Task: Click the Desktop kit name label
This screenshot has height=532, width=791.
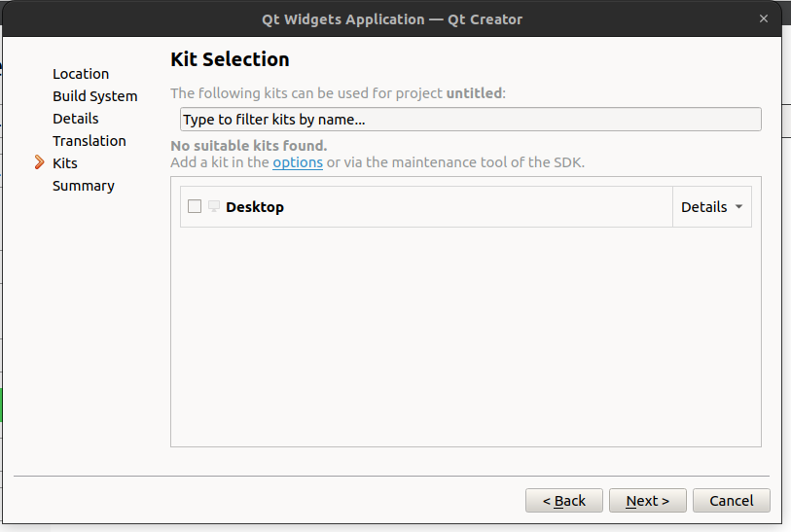Action: coord(255,207)
